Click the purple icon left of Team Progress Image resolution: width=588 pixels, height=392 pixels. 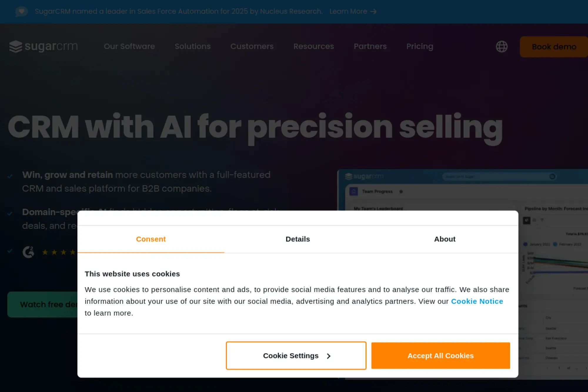coord(353,191)
